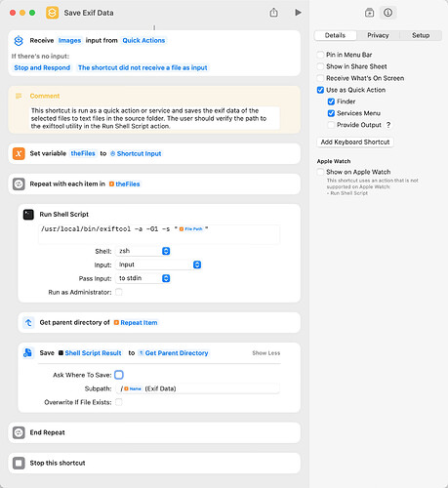Screen dimensions: 448x488
Task: Click the Get parent directory action icon
Action: (28, 323)
